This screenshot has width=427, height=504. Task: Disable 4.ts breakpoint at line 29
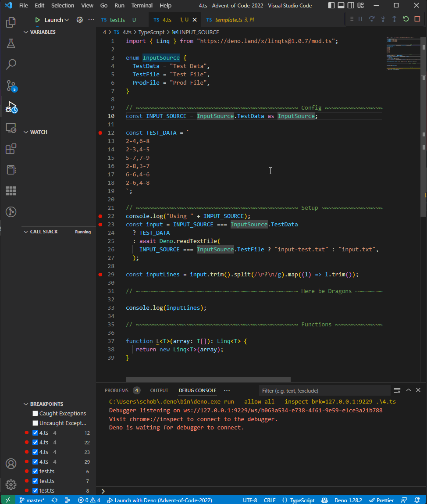pos(36,461)
